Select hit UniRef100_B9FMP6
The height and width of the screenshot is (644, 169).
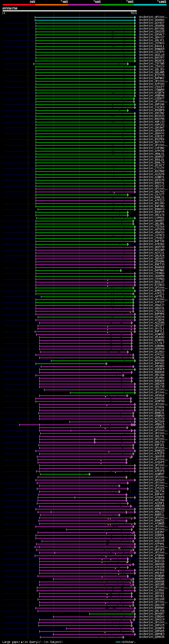pos(152,314)
